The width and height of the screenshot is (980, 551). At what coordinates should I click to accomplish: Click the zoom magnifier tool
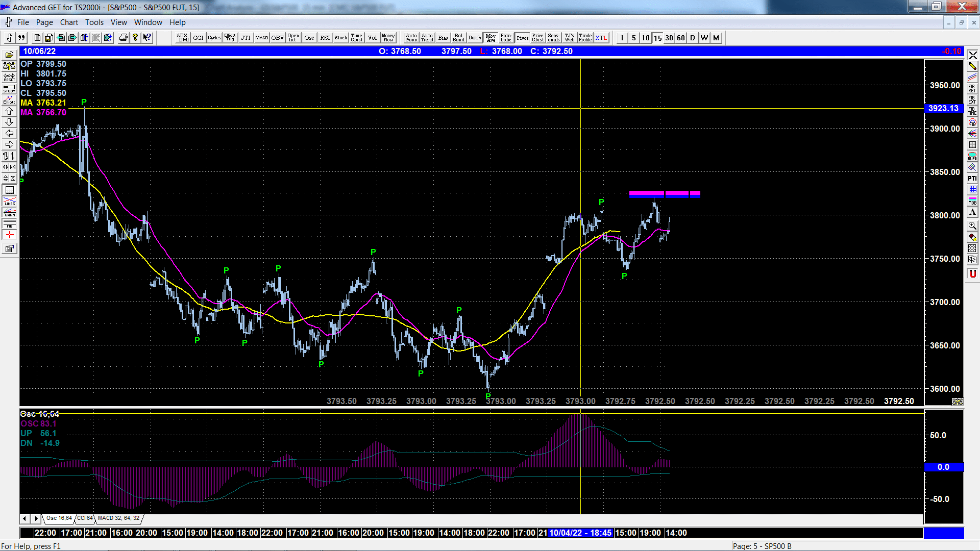(x=972, y=226)
